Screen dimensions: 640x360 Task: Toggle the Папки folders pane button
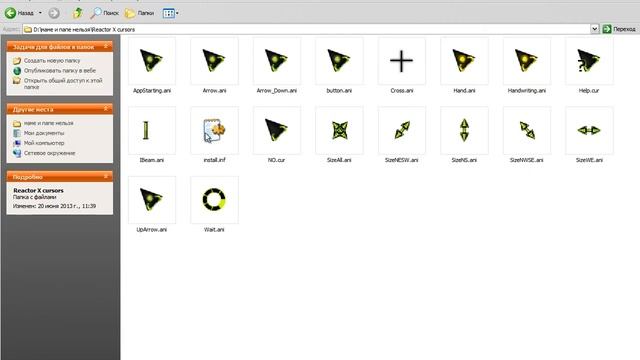140,13
